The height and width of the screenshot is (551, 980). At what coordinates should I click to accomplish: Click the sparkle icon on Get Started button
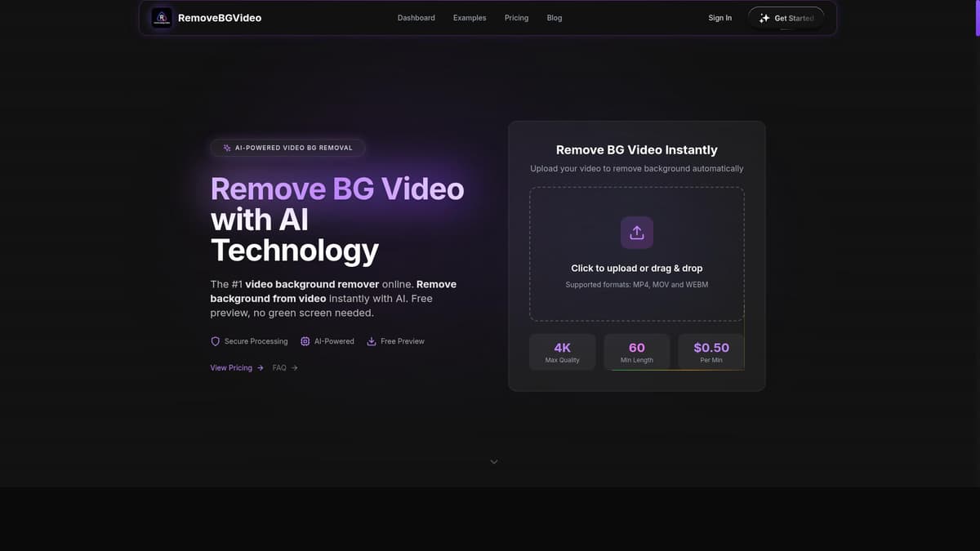click(764, 17)
